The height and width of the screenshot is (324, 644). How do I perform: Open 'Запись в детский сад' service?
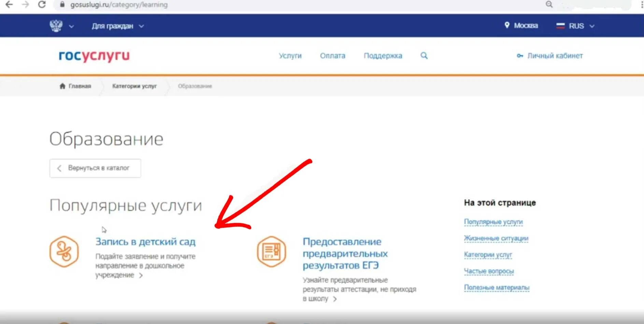coord(145,242)
